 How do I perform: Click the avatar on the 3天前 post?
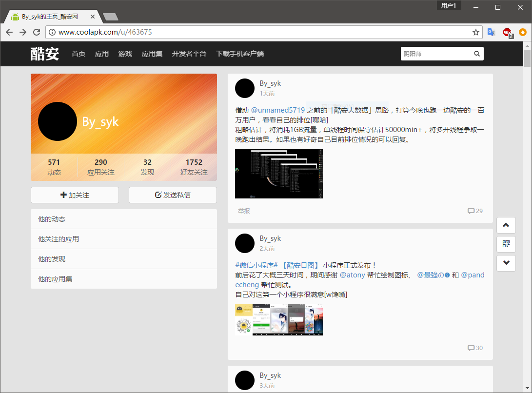pos(245,380)
